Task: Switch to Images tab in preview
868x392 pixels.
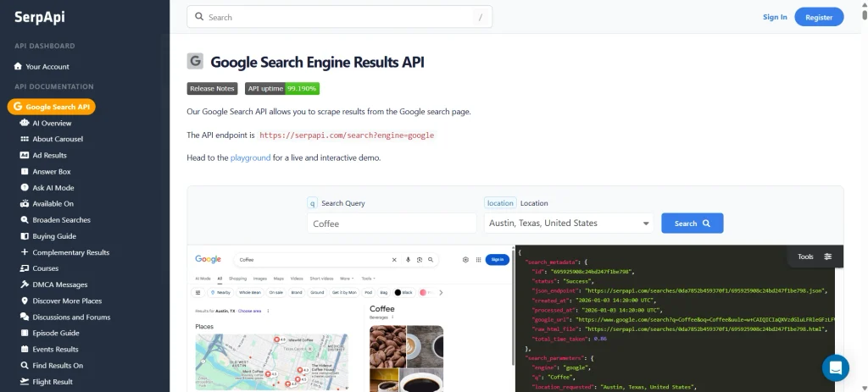Action: 260,279
